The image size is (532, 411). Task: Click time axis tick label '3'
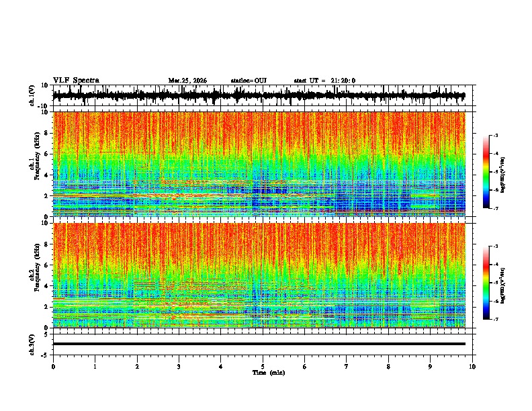coord(179,367)
